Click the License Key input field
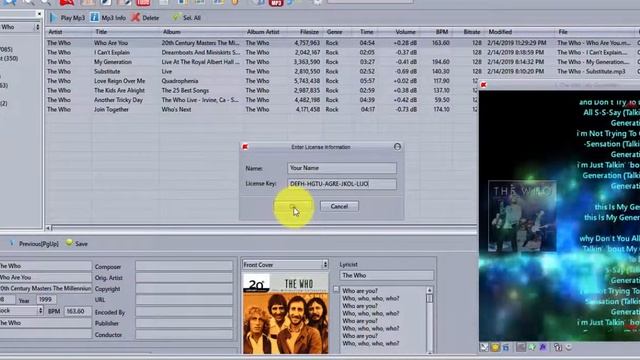Screen dimensions: 640x360 coord(342,184)
